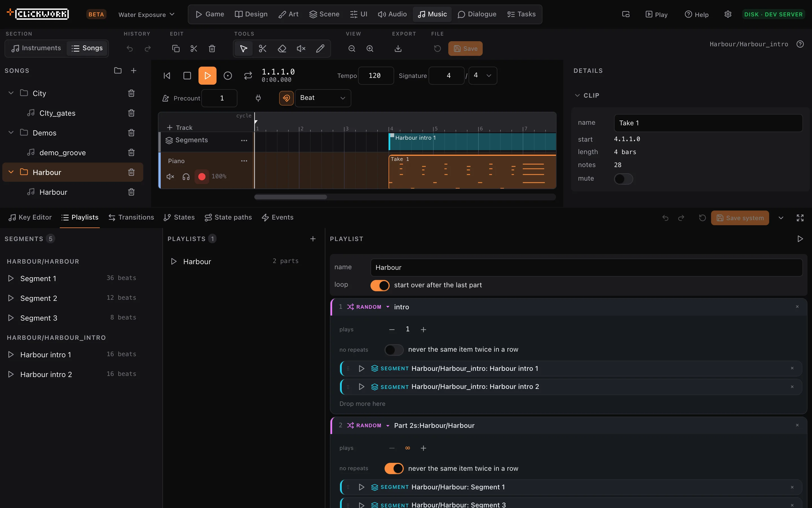Disable playlist loop switch
Screen dimensions: 812x508
click(x=380, y=285)
